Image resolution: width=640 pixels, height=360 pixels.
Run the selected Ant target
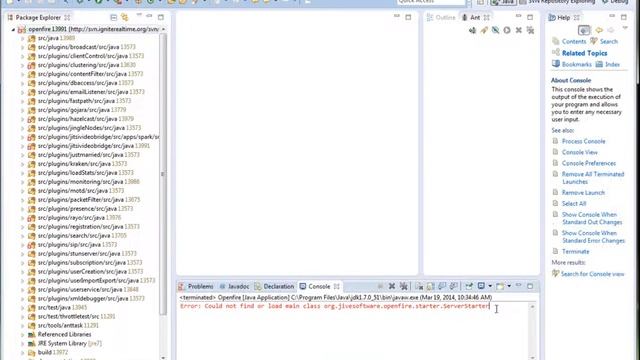click(507, 30)
